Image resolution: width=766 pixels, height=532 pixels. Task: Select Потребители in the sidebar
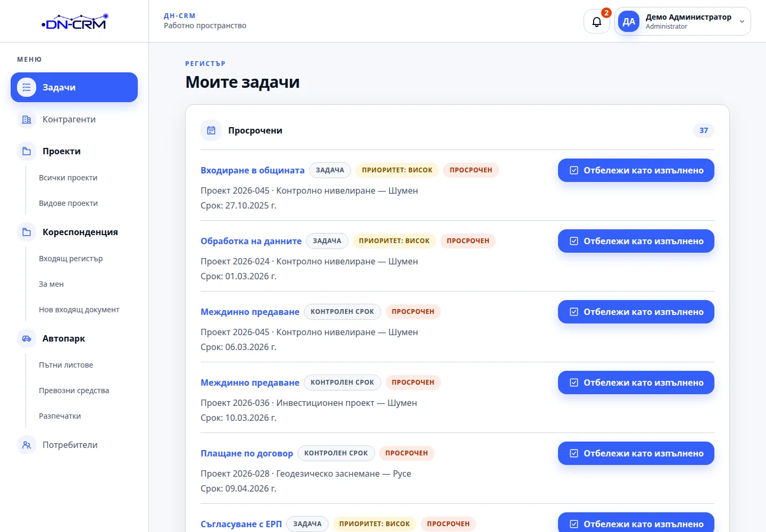pyautogui.click(x=74, y=445)
